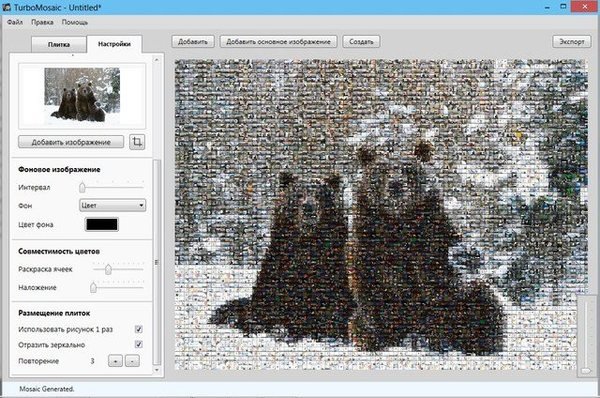Click Добавить основное изображение button

[x=278, y=42]
